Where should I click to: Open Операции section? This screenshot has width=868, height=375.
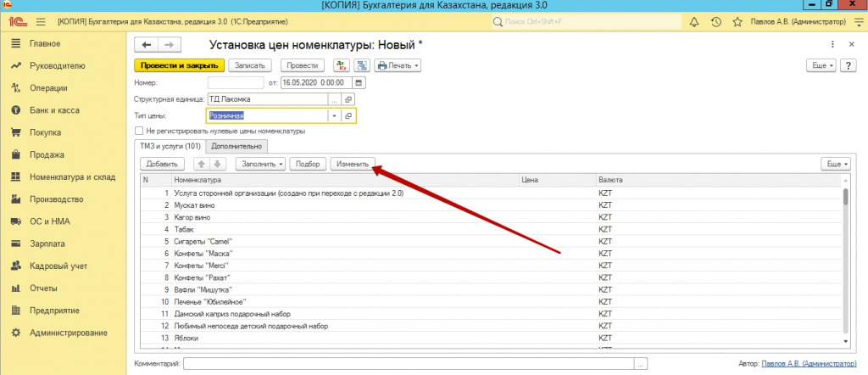click(x=48, y=87)
